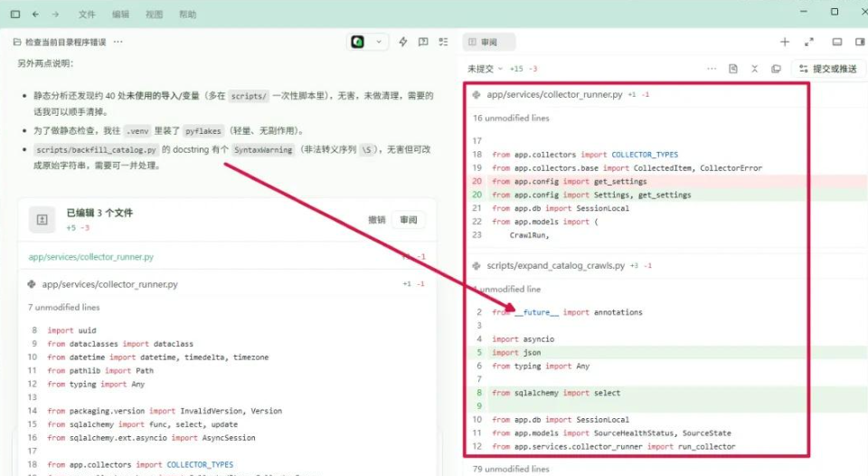Click the diff icon beside left pane collector_runner.py

coord(32,284)
